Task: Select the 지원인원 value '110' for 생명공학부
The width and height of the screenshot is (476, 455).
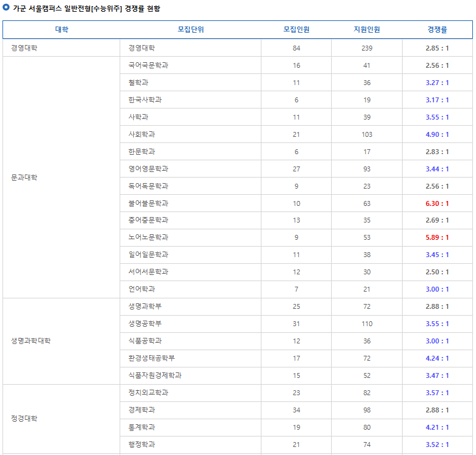Action: [x=367, y=324]
